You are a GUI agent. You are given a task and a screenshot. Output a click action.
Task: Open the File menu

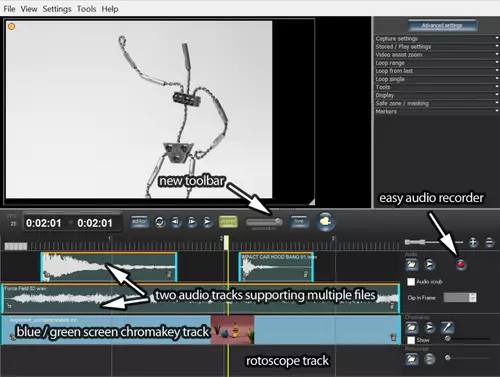[x=9, y=9]
